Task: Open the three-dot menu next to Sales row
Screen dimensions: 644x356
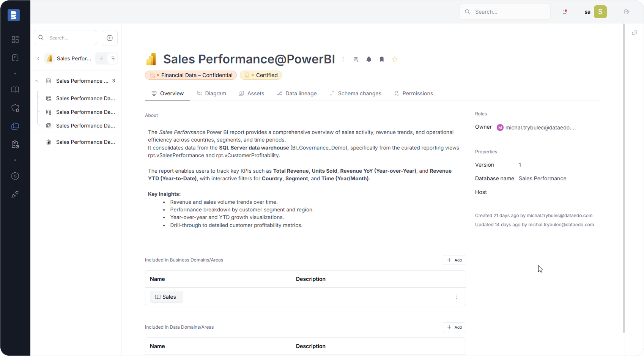Action: click(456, 297)
